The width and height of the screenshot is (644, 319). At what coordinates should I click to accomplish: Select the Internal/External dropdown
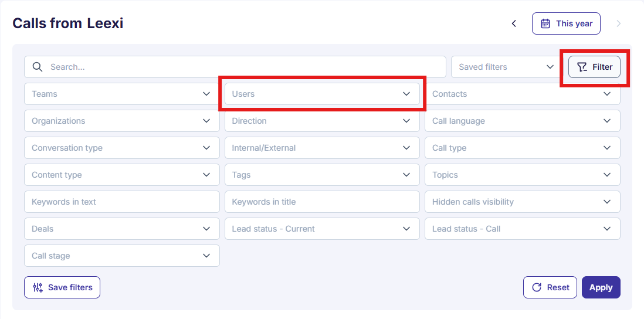323,148
